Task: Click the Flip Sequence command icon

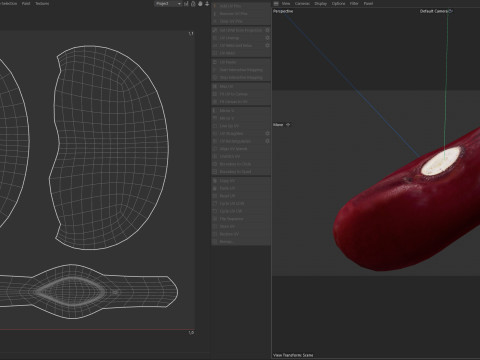Action: click(215, 219)
